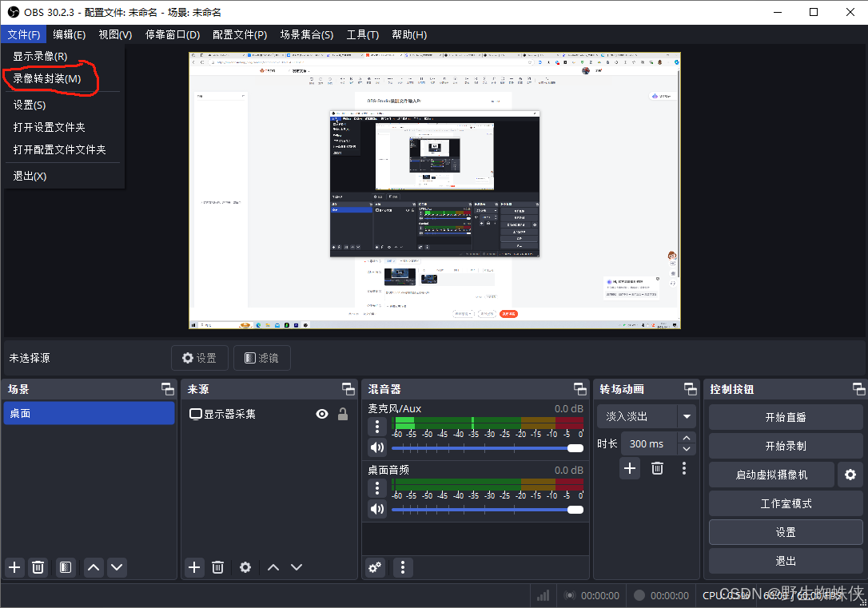Increase transition duration with up stepper
Viewport: 868px width, 608px height.
(x=687, y=438)
